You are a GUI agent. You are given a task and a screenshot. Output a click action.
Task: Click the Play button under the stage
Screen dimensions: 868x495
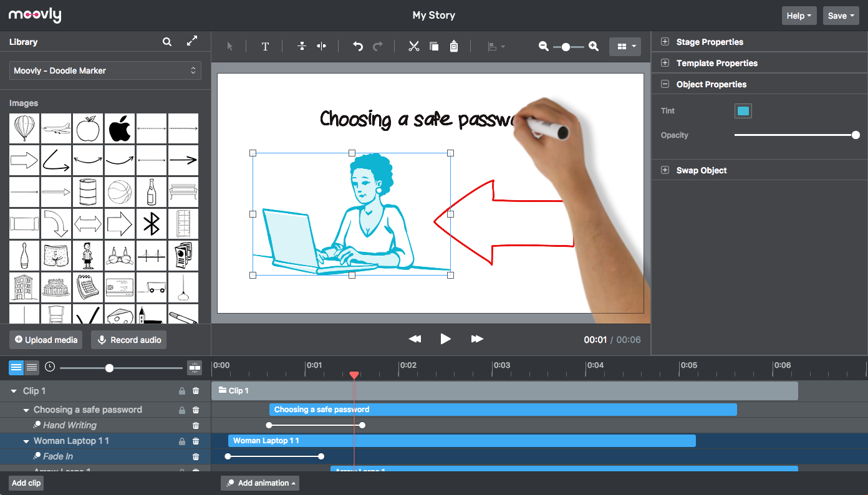445,339
